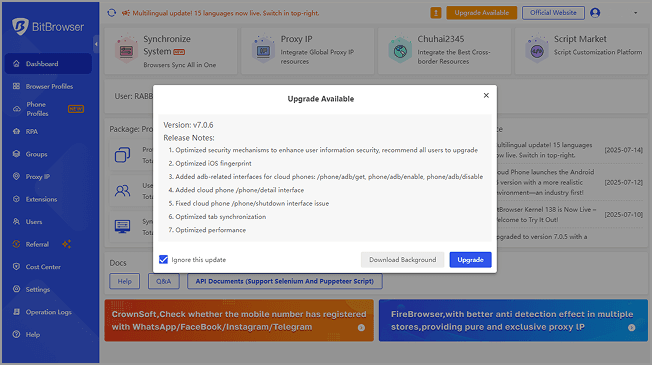Click the Extensions sidebar icon
652x365 pixels.
(16, 199)
